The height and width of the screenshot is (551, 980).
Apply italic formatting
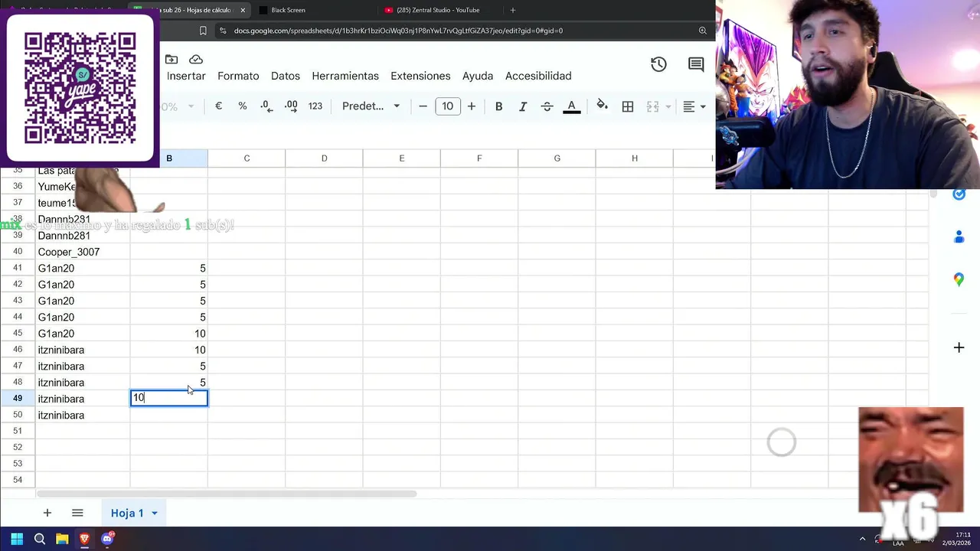523,106
